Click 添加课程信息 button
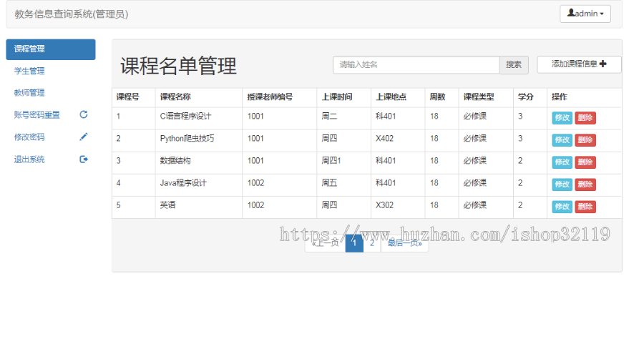 579,64
